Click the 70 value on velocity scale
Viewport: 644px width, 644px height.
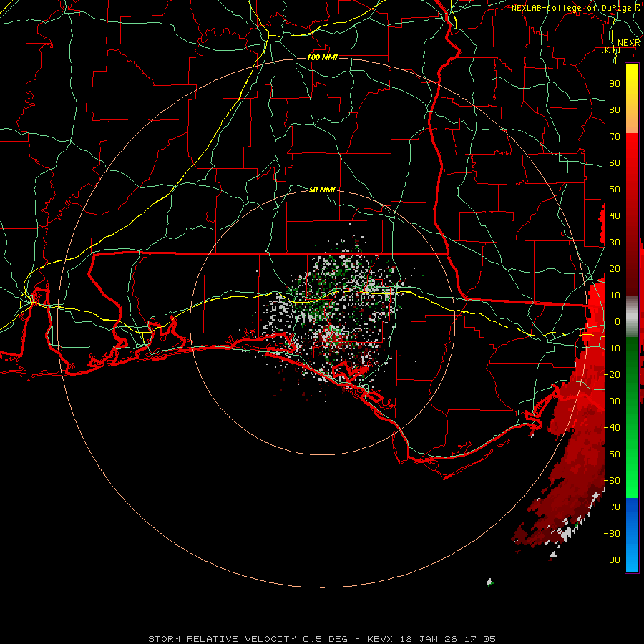pyautogui.click(x=615, y=137)
